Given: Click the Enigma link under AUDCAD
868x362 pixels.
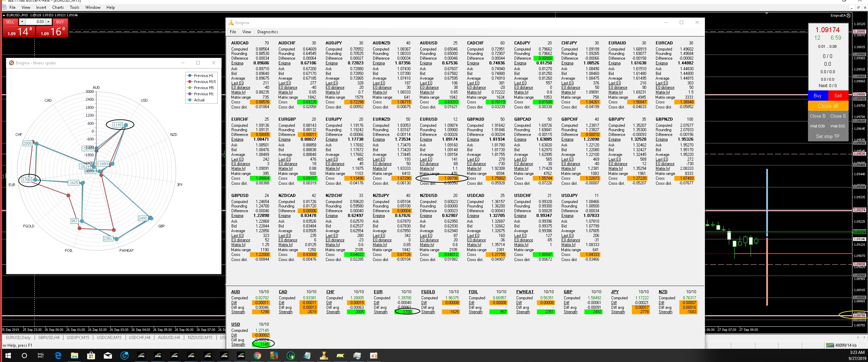Looking at the screenshot, I should 237,63.
